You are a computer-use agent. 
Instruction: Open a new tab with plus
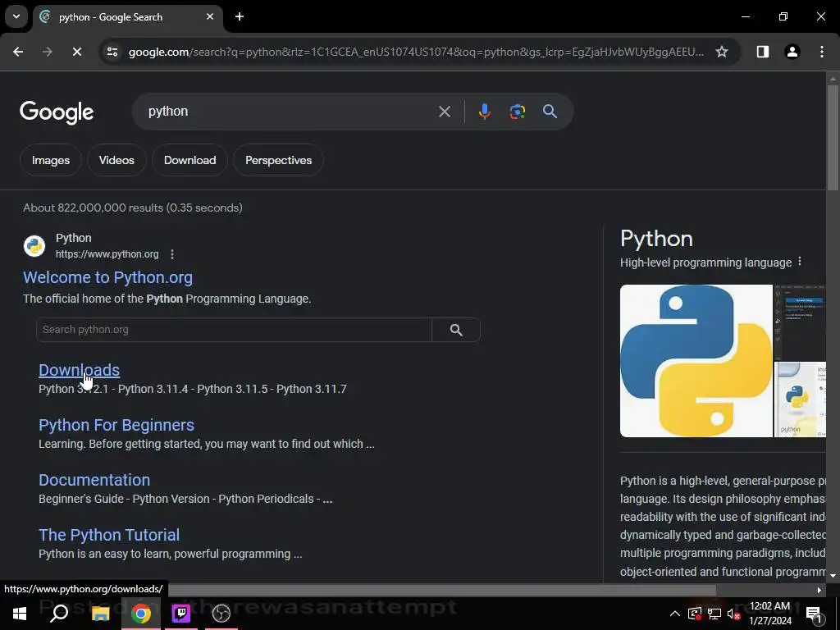pos(240,16)
